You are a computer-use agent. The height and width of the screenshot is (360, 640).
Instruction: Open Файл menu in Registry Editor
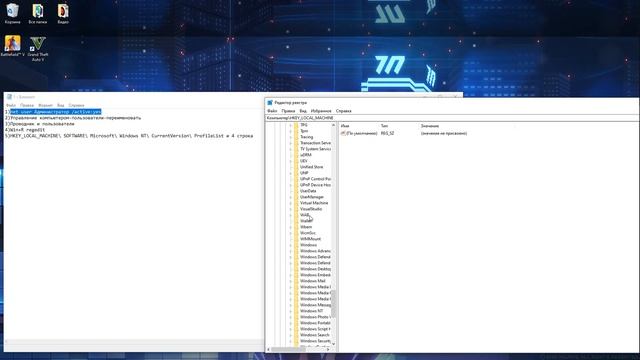272,111
